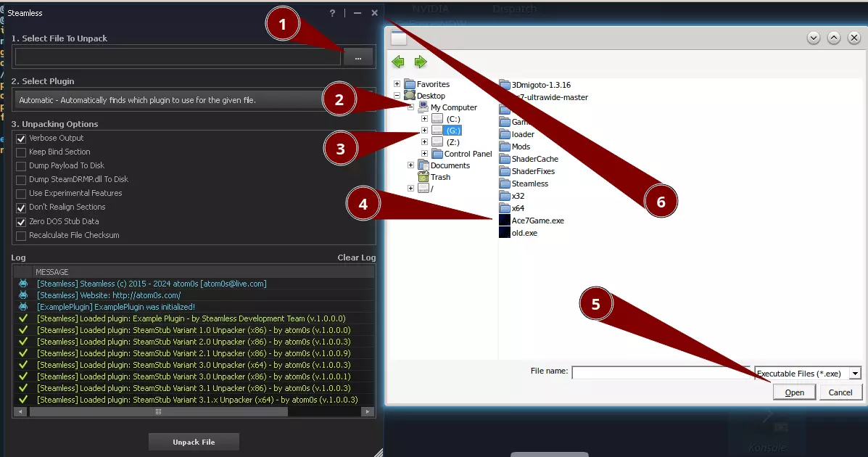868x457 pixels.
Task: Collapse the My Computer tree node
Action: click(410, 107)
